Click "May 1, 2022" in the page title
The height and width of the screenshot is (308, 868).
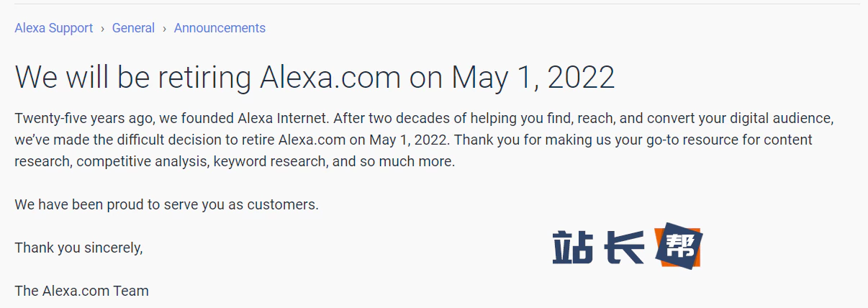(533, 77)
